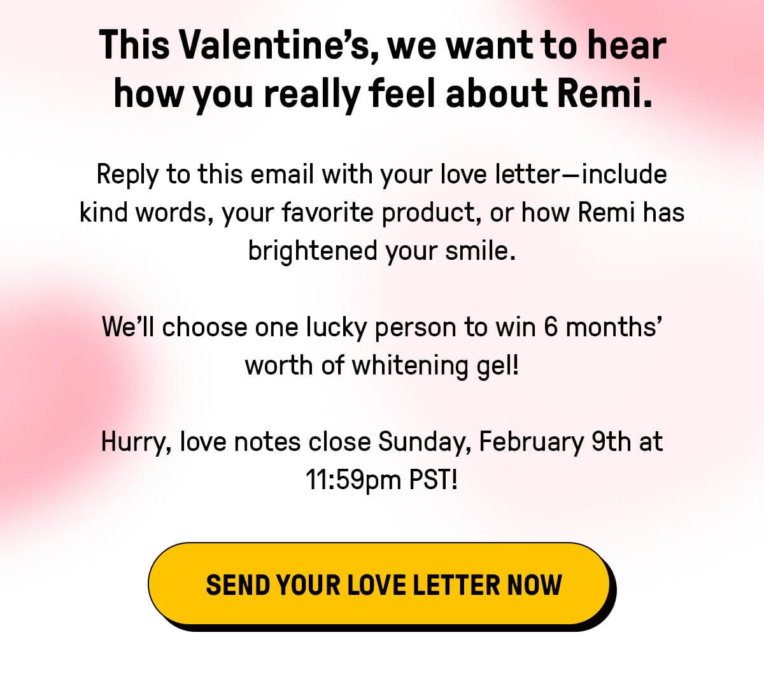The width and height of the screenshot is (764, 700).
Task: Click 'whitening gel!' text
Action: pos(435,366)
